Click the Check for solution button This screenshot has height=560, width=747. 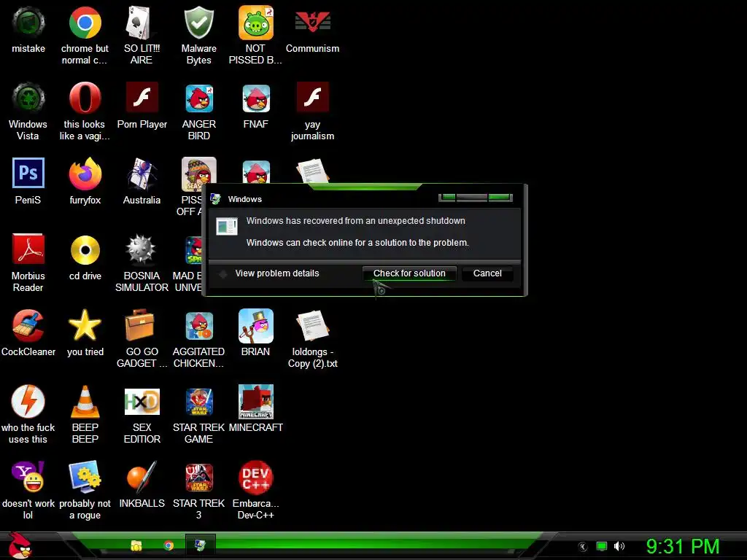click(x=409, y=273)
